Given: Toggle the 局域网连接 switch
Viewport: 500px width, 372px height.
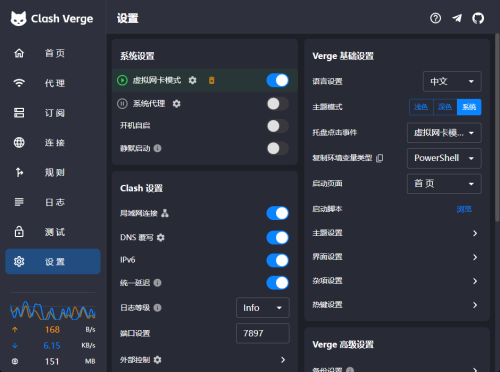Looking at the screenshot, I should [277, 213].
